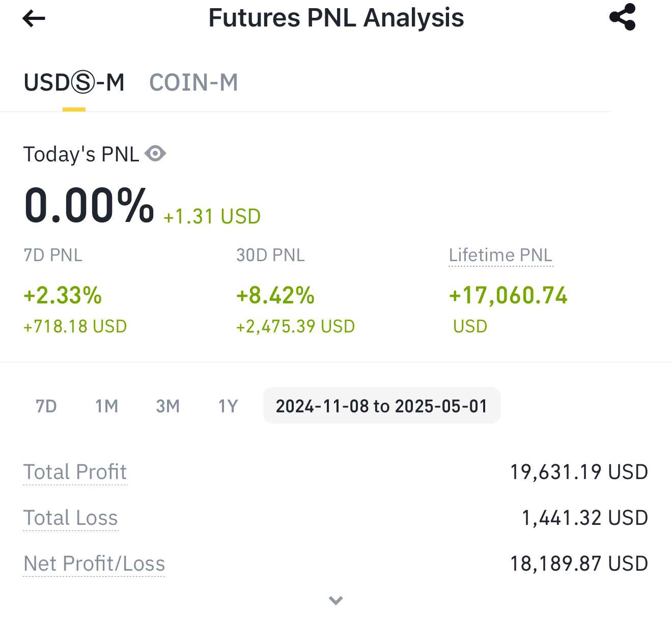Image resolution: width=672 pixels, height=617 pixels.
Task: Tap the 7D PNL +2.33% value
Action: [63, 295]
